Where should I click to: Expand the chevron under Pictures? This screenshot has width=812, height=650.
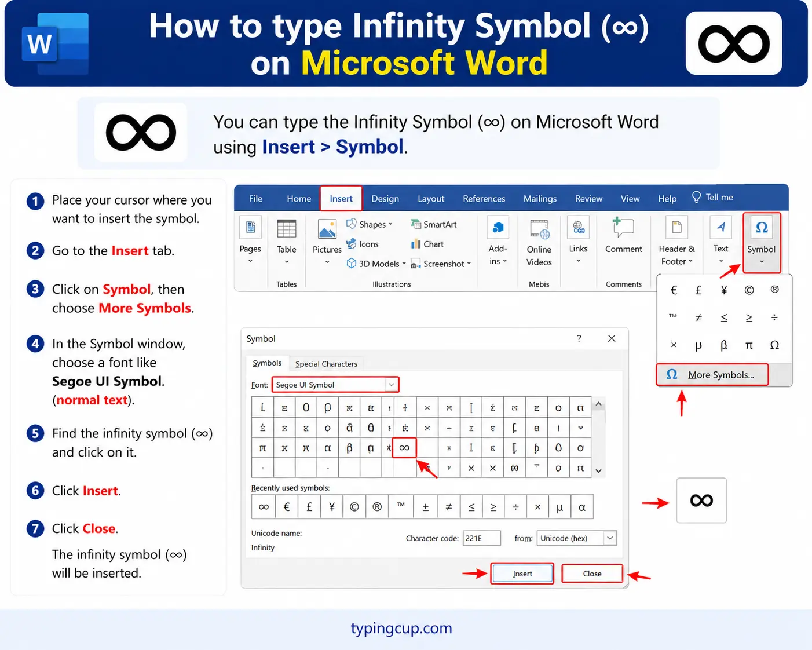(x=327, y=262)
